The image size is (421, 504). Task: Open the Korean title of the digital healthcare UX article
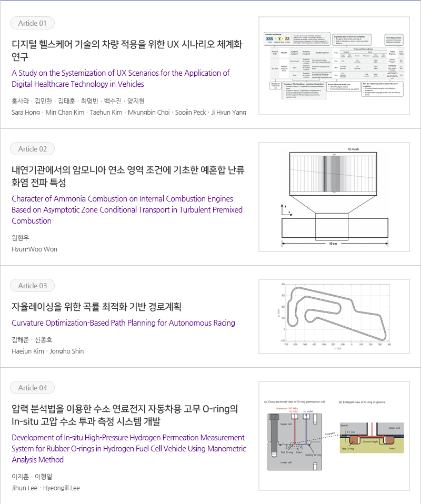(x=127, y=50)
